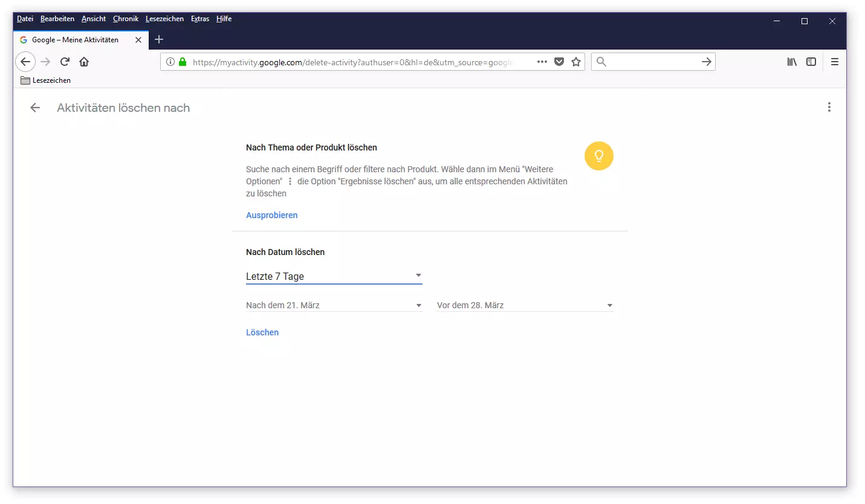This screenshot has width=865, height=504.
Task: Click Google favicon on the tab
Action: (x=24, y=40)
